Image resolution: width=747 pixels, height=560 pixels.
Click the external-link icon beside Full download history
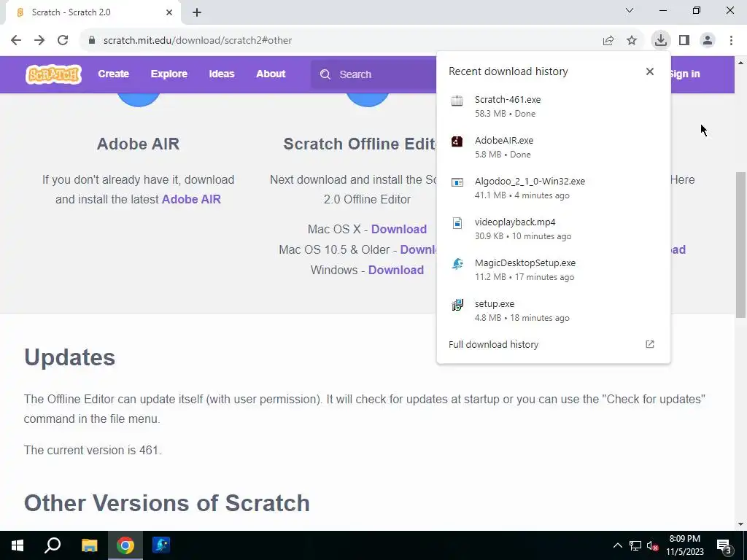coord(650,344)
